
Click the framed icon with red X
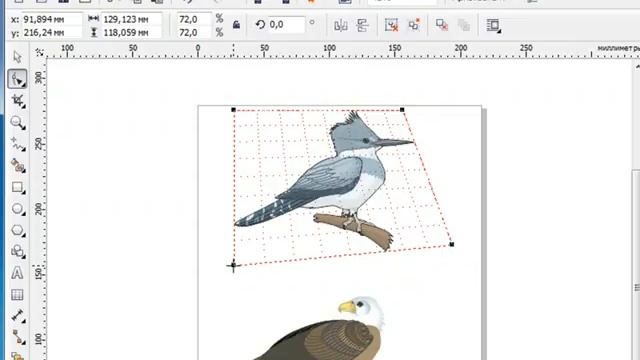point(391,25)
